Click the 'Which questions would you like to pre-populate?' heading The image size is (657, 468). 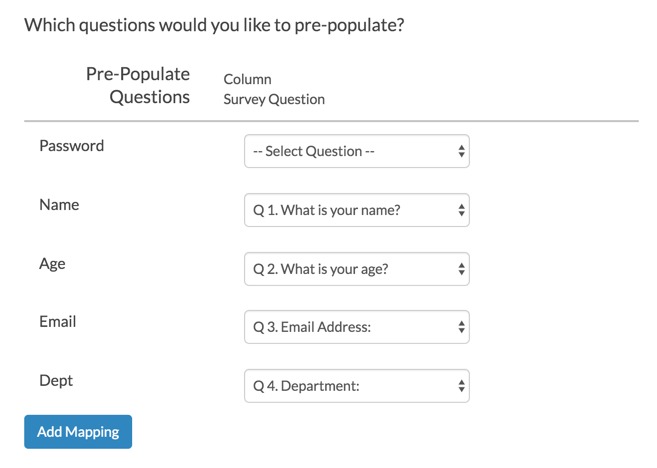214,24
